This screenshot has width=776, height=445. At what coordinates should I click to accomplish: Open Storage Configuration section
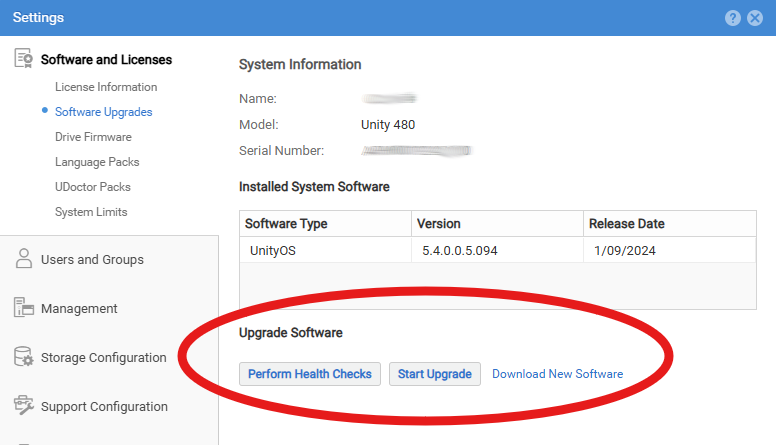[103, 357]
